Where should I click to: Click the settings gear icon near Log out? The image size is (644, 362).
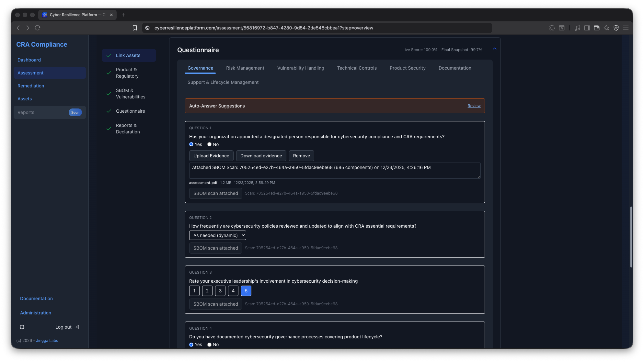[22, 327]
